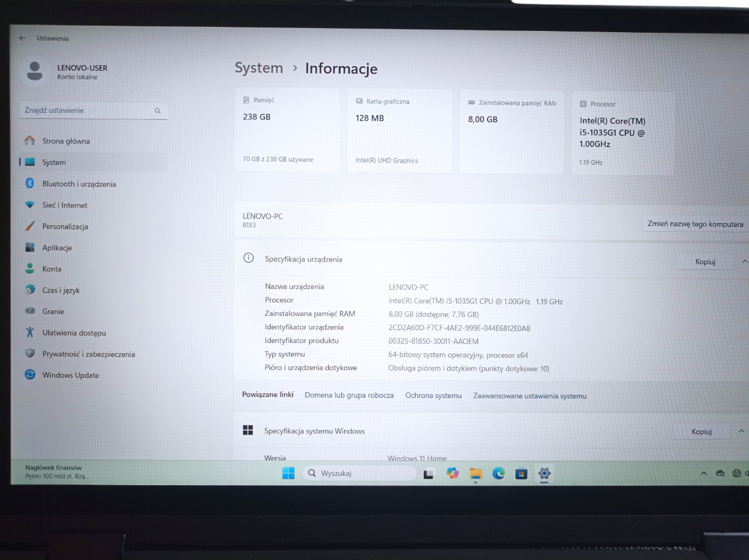This screenshot has width=749, height=560.
Task: Click the Personalizacja paintbrush icon
Action: coord(30,226)
